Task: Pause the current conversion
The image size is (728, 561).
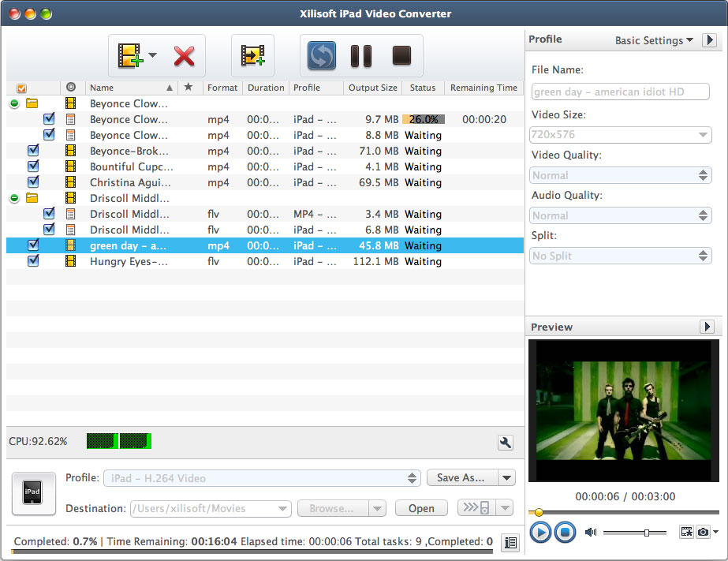Action: click(361, 55)
